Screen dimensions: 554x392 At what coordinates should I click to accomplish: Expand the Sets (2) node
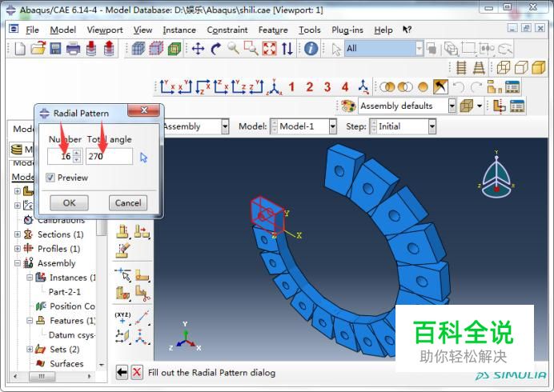30,350
